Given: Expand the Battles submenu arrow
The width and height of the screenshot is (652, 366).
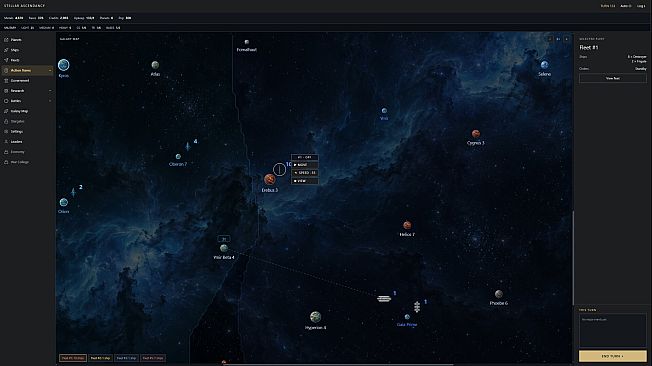Looking at the screenshot, I should (x=50, y=101).
